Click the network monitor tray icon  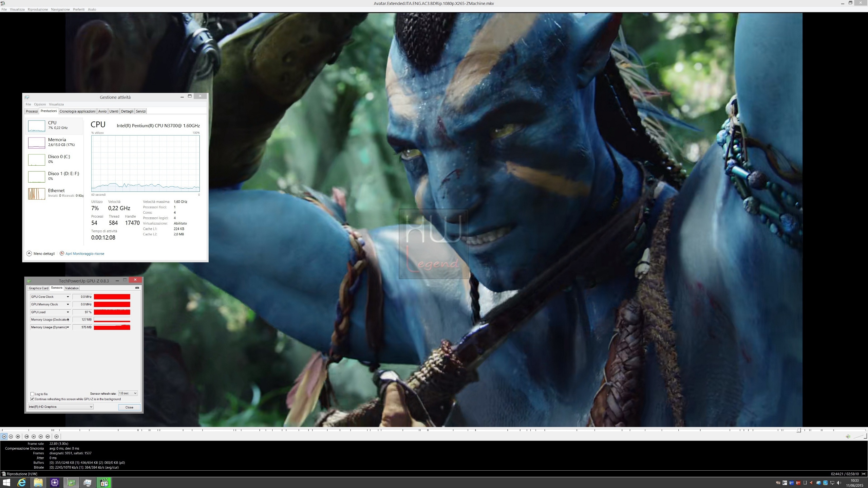click(832, 483)
